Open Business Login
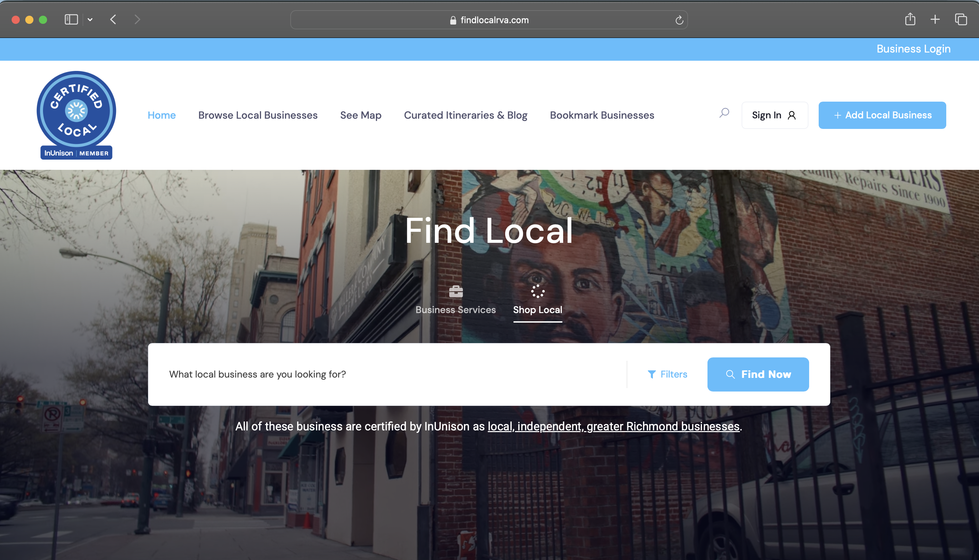979x560 pixels. click(913, 48)
